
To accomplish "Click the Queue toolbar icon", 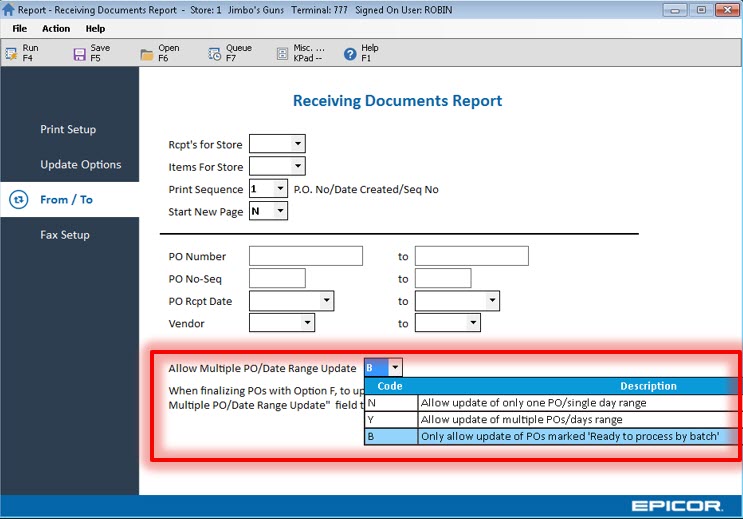I will [215, 54].
